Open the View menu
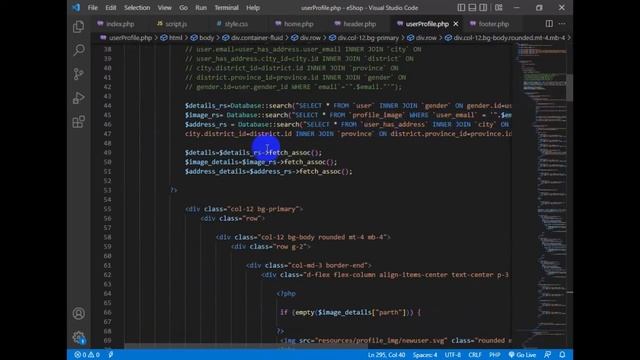 164,8
